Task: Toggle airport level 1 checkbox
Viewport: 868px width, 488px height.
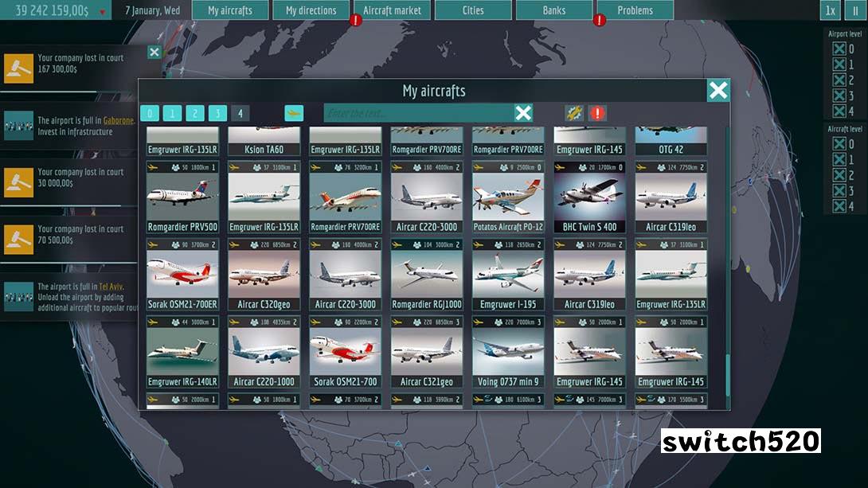Action: coord(839,64)
